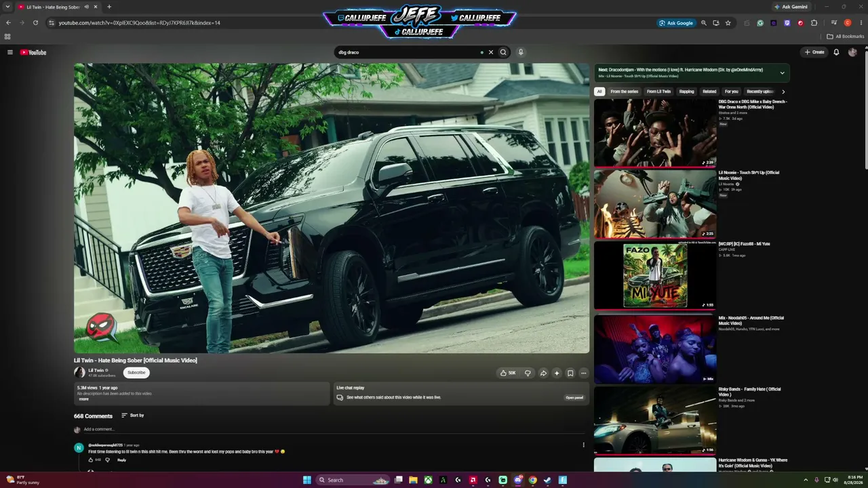The width and height of the screenshot is (868, 488).
Task: Like the Lil Twin video
Action: pyautogui.click(x=508, y=373)
